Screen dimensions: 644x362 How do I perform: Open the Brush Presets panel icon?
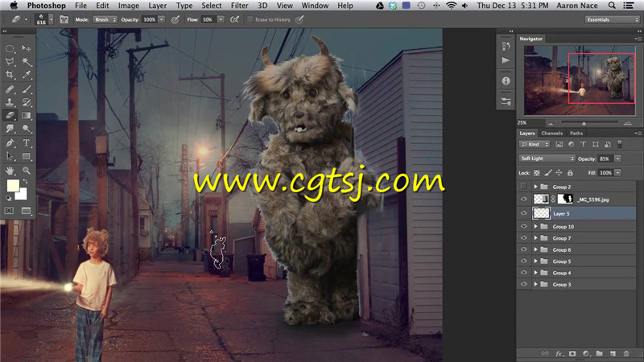click(506, 101)
